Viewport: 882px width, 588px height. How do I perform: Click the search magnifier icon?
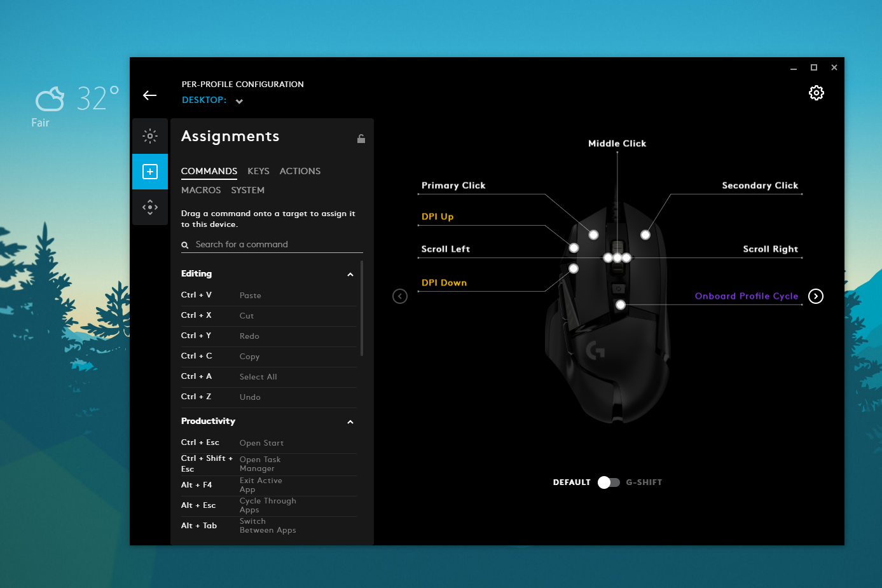tap(185, 245)
